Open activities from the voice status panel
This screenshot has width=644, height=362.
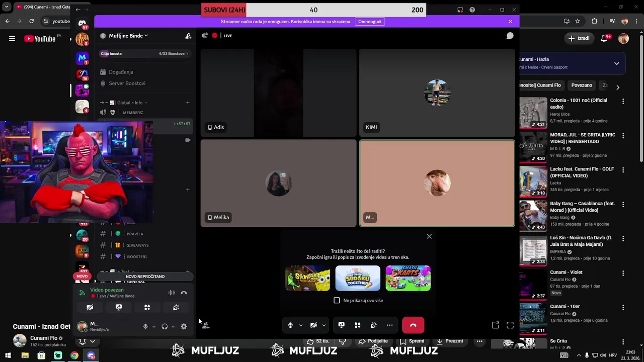click(x=147, y=307)
